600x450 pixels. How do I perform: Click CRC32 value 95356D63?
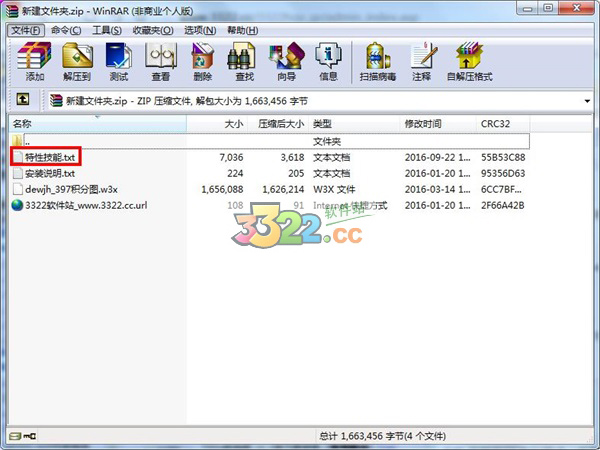click(503, 173)
